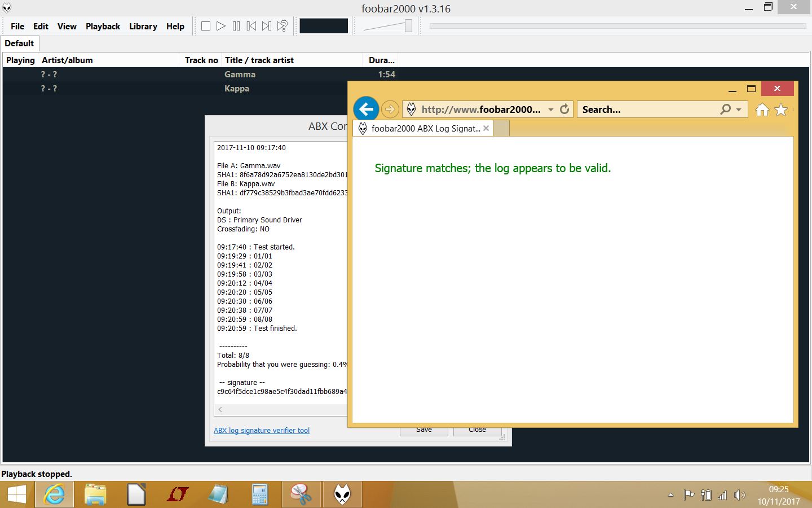
Task: Open the address bar dropdown arrow
Action: click(551, 110)
